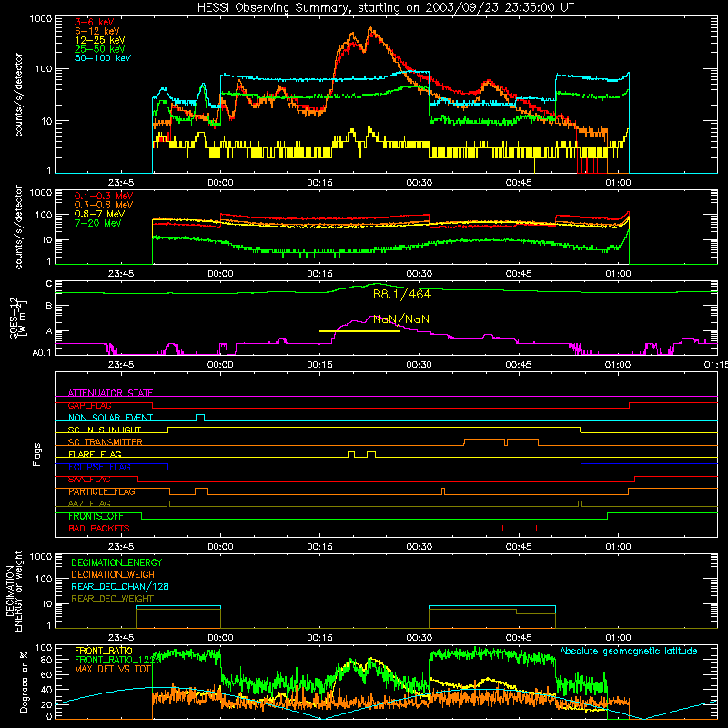
Task: Click the yellow FRONT_RATIO legend label
Action: [x=104, y=652]
